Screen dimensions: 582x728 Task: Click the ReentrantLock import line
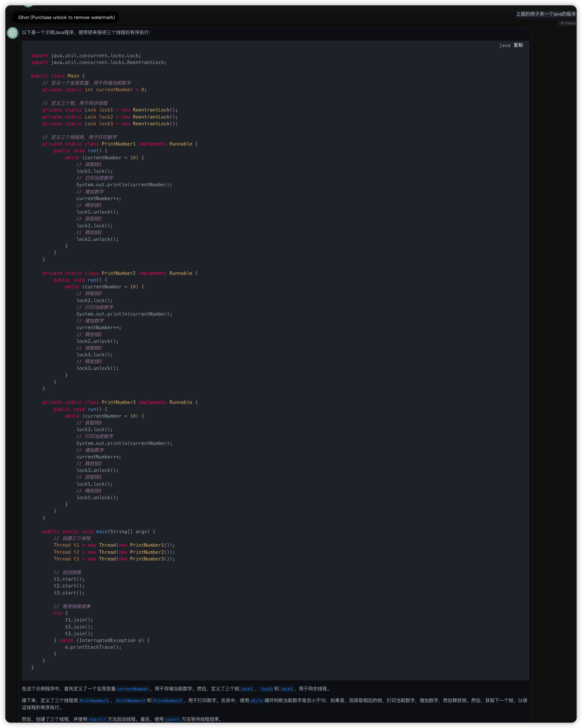click(99, 62)
